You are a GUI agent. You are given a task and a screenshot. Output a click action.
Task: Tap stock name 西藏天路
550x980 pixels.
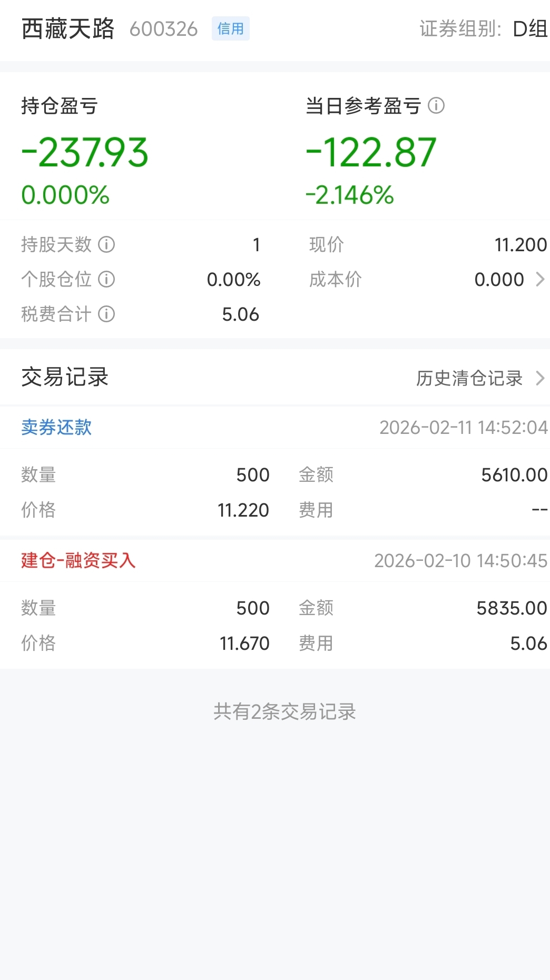[67, 28]
